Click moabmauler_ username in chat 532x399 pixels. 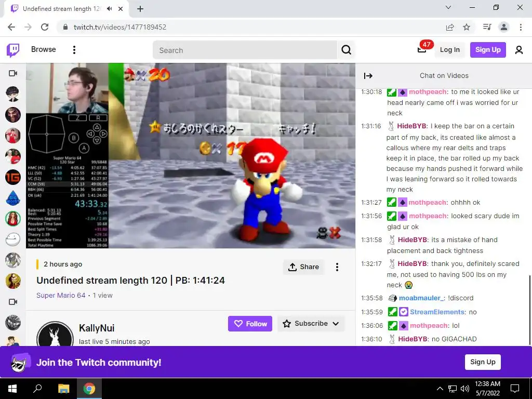(421, 298)
